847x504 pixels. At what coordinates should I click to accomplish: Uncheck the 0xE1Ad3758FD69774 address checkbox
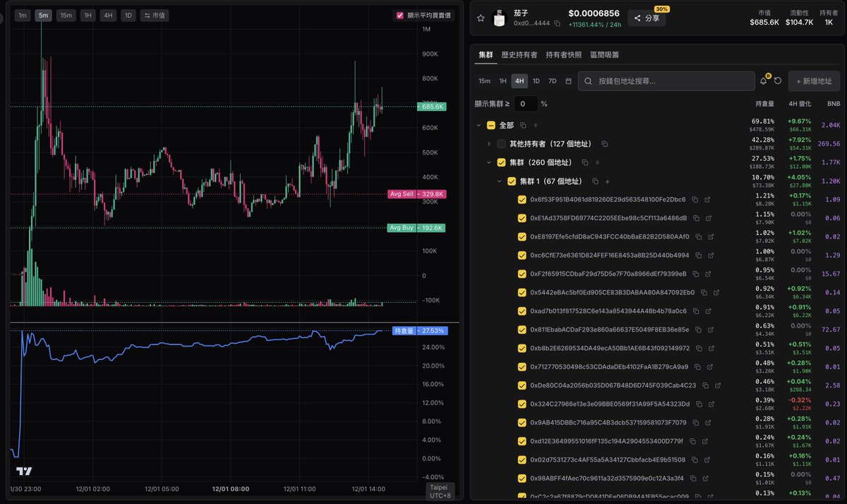pyautogui.click(x=522, y=218)
